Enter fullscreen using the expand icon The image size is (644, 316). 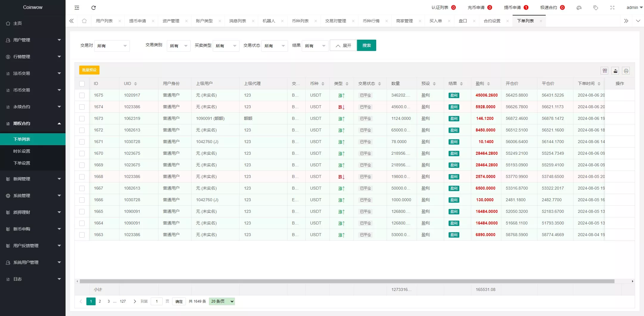(612, 8)
